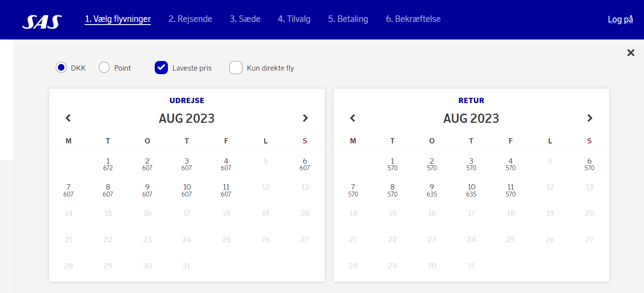Select August 1 departure priced 672
644x293 pixels.
point(108,164)
